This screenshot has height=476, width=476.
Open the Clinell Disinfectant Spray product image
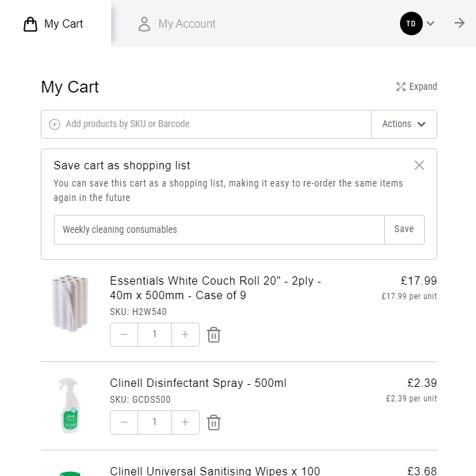coord(69,405)
